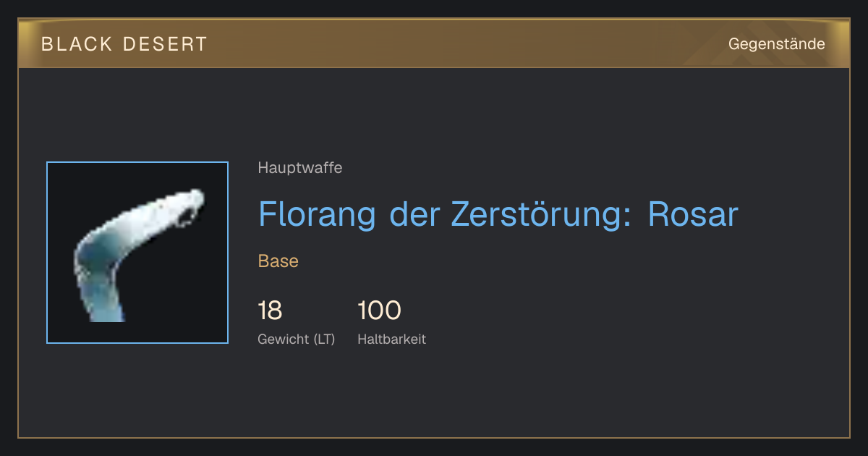Open the BLACK DESERT header logo

pyautogui.click(x=124, y=44)
